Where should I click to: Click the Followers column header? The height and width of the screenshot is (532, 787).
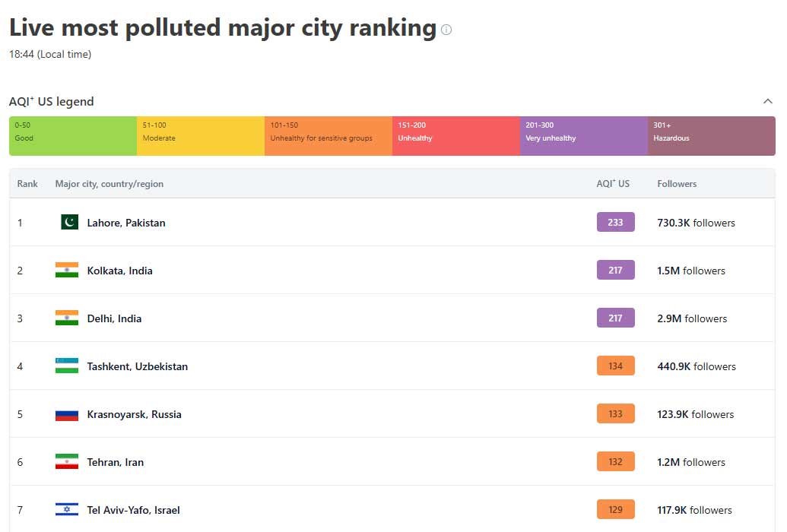[x=677, y=184]
